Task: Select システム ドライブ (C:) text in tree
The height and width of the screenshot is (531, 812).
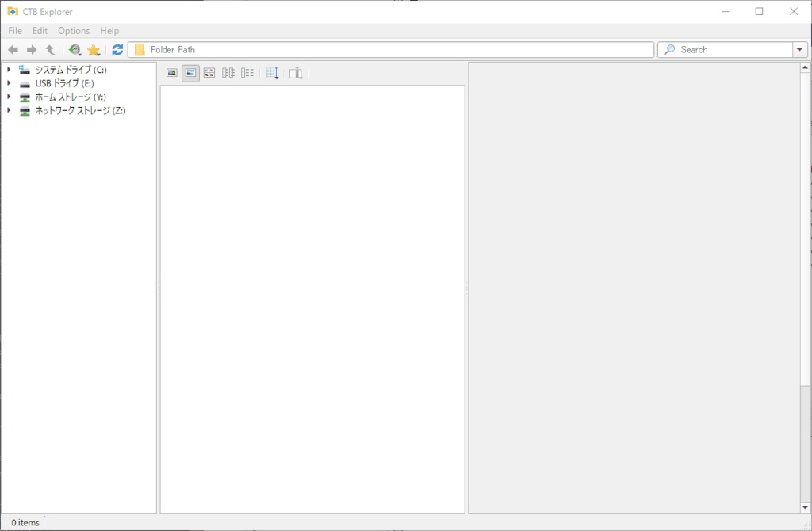Action: coord(71,70)
